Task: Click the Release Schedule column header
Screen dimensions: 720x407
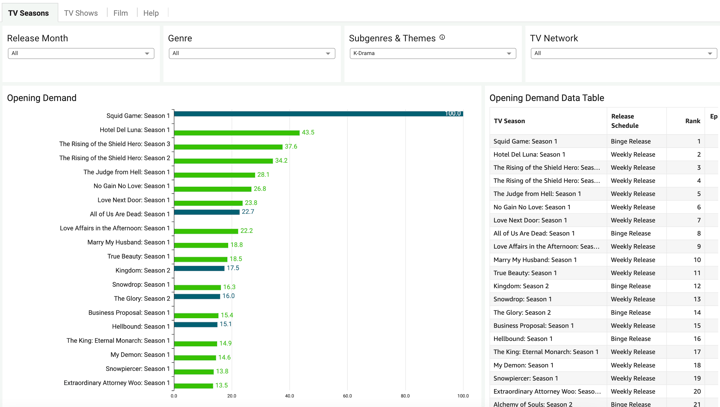Action: 624,121
